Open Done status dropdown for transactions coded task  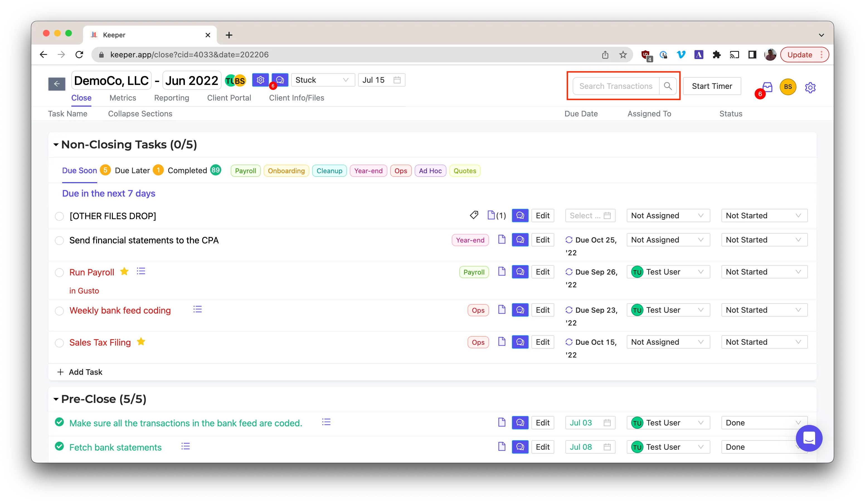764,423
